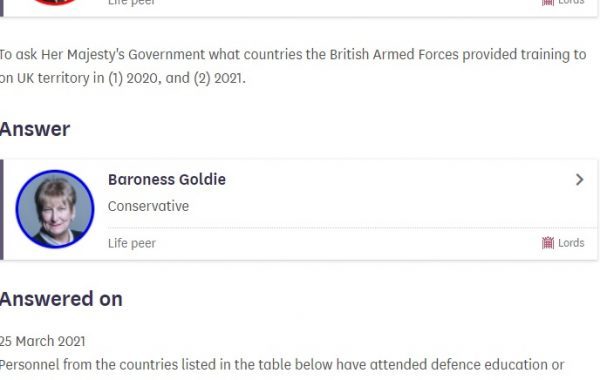This screenshot has width=600, height=380.
Task: Select the 25 March 2021 date
Action: 42,341
